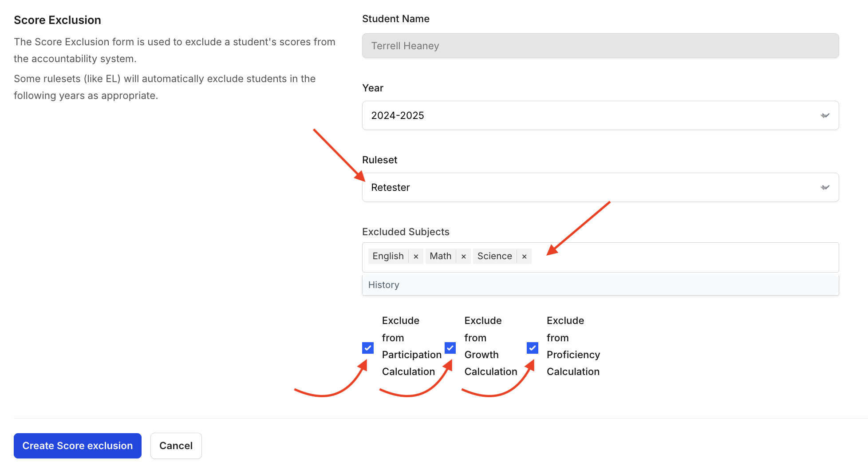This screenshot has width=868, height=474.
Task: Click the Create Score exclusion button
Action: pyautogui.click(x=78, y=446)
